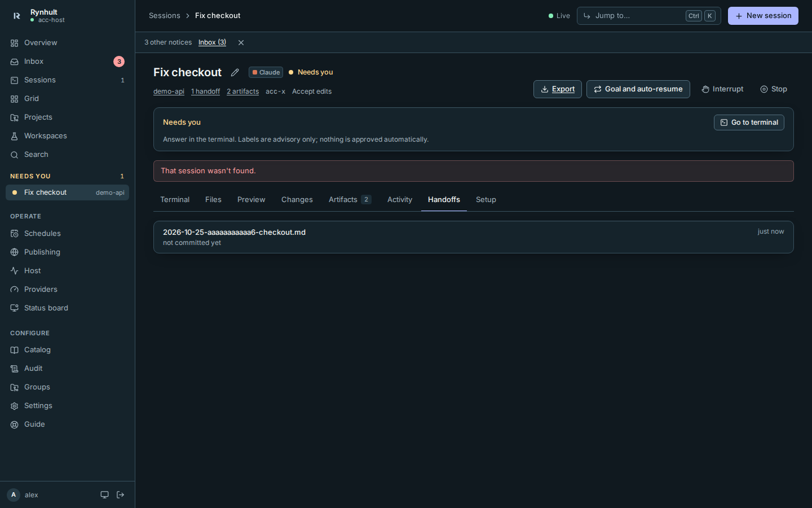Open Host under Operate
812x508 pixels.
click(67, 271)
